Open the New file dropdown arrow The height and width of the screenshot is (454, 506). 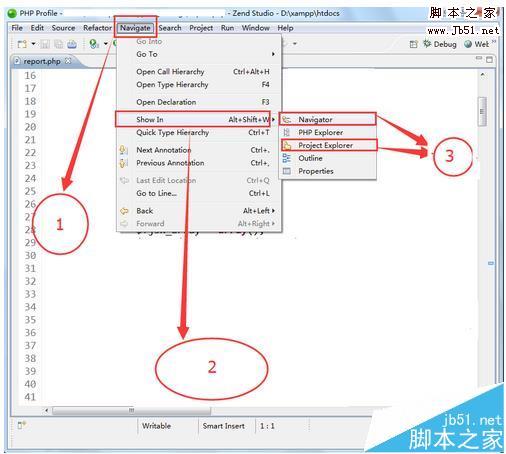pyautogui.click(x=33, y=44)
